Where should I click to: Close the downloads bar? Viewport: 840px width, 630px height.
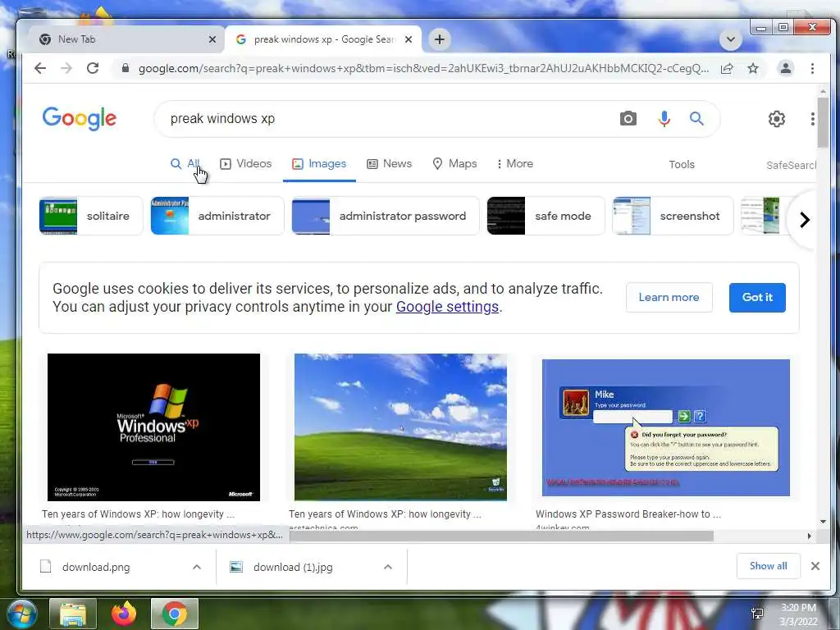(x=815, y=566)
